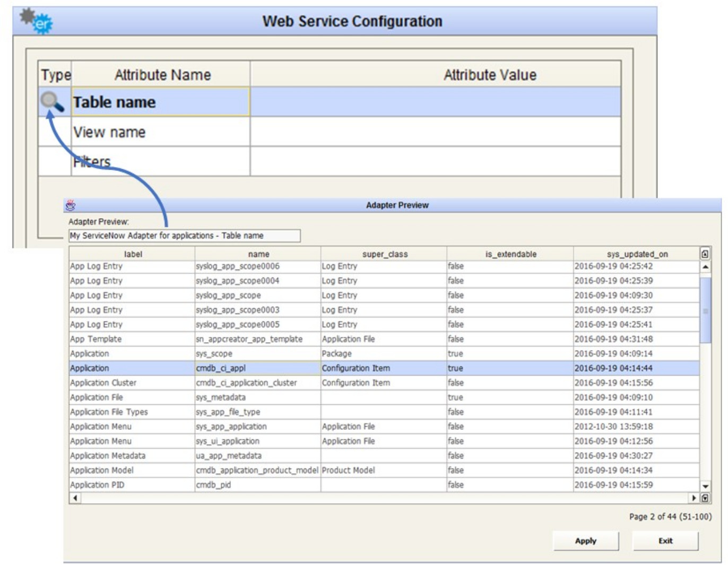Image resolution: width=728 pixels, height=573 pixels.
Task: Select the Table name attribute value cell
Action: (435, 102)
